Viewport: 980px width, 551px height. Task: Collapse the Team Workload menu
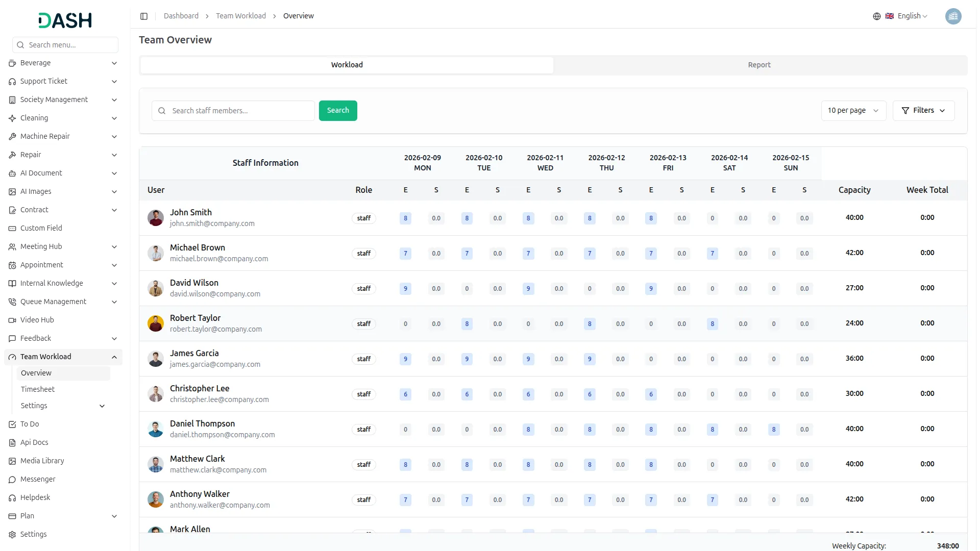pos(114,357)
